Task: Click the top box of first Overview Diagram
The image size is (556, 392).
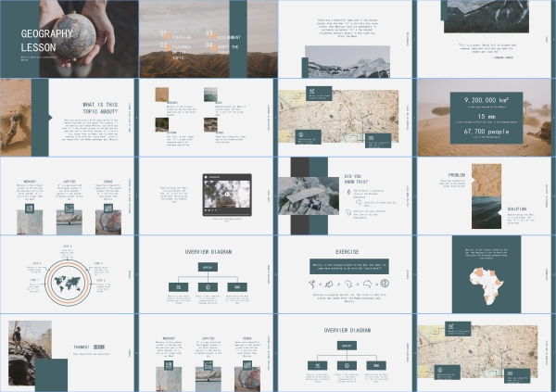Action: [208, 267]
